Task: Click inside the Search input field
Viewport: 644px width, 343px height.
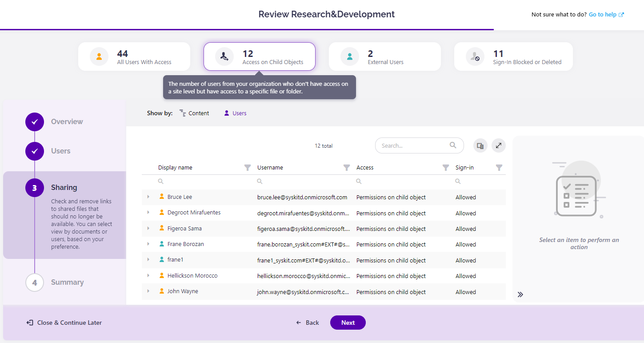Action: (x=413, y=145)
